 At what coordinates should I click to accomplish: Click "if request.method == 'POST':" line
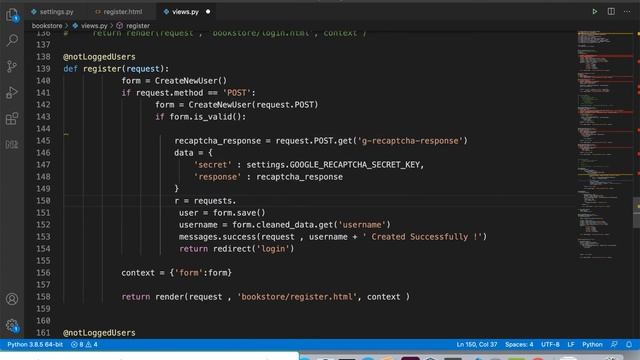coord(188,93)
